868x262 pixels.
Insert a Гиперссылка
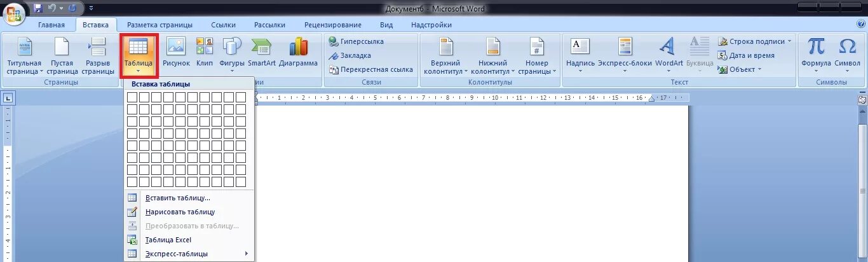356,41
